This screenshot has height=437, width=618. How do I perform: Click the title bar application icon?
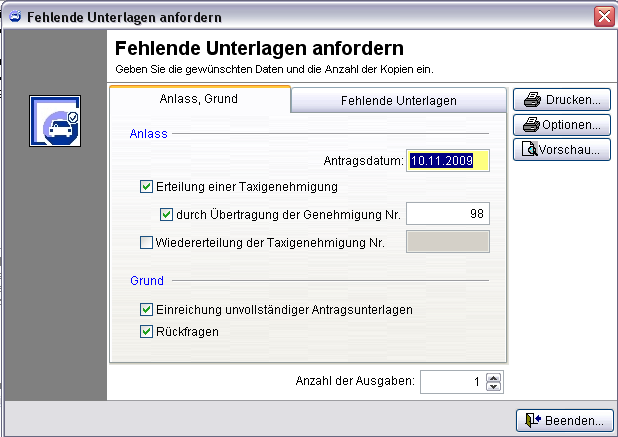(x=14, y=17)
